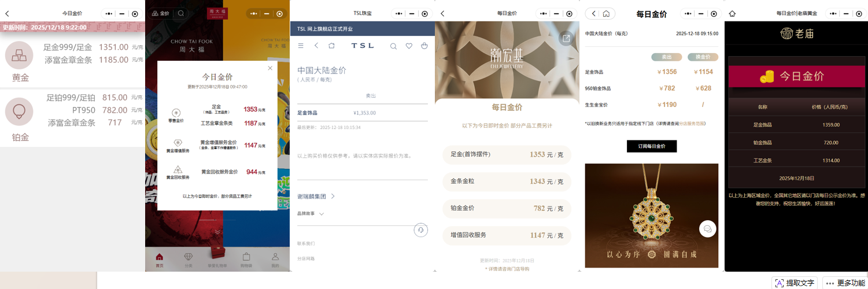Viewport: 868px width, 289px height.
Task: Click TSL price ¥1,353.00
Action: (365, 113)
